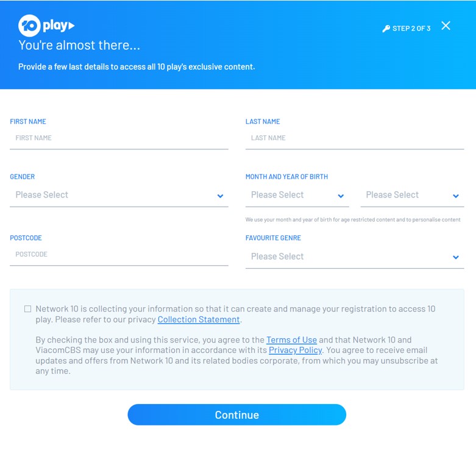Open the Terms of Use link
Image resolution: width=476 pixels, height=459 pixels.
(291, 340)
